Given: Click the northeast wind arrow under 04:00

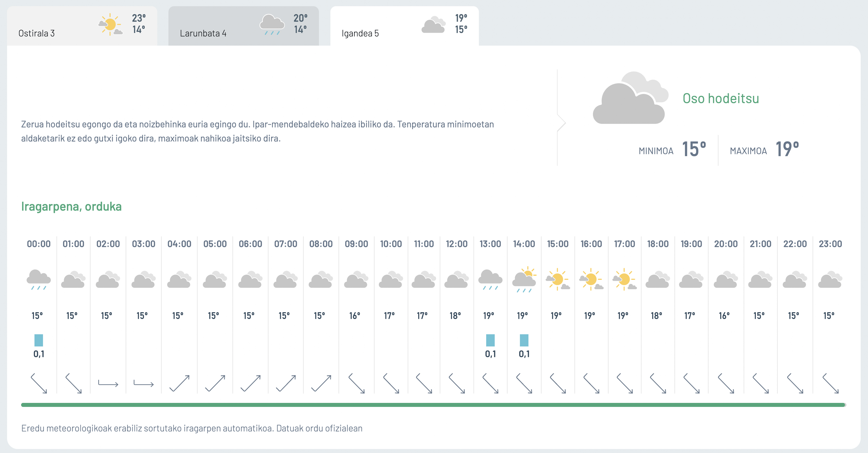Looking at the screenshot, I should coord(179,383).
